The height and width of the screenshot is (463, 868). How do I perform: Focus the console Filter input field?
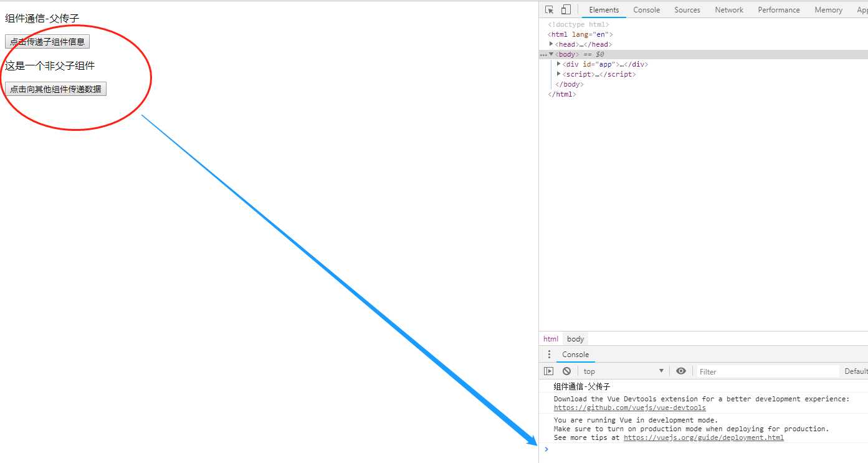(768, 371)
